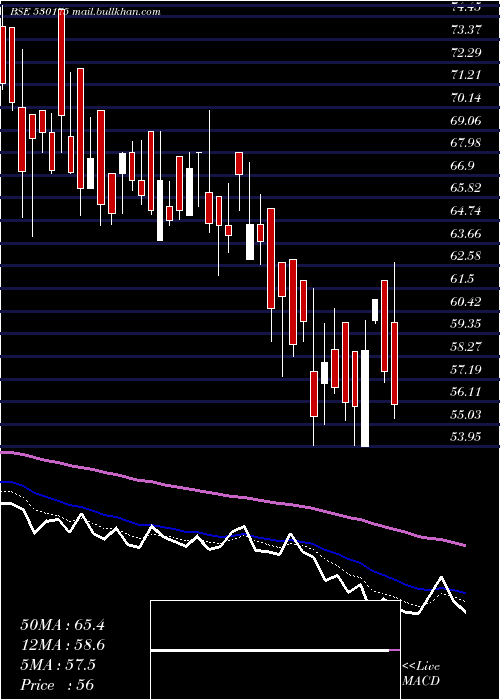Click the 65.82 price axis label
500x700 pixels.
click(x=466, y=188)
